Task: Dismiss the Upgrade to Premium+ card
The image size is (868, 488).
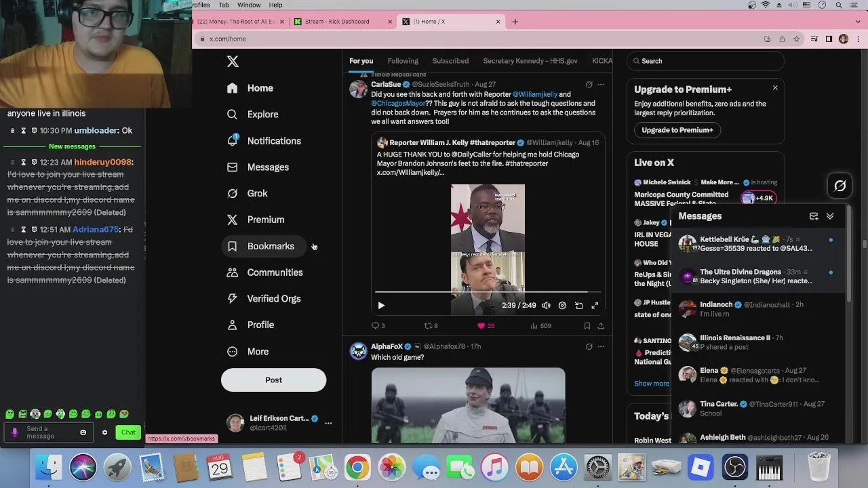Action: (775, 88)
